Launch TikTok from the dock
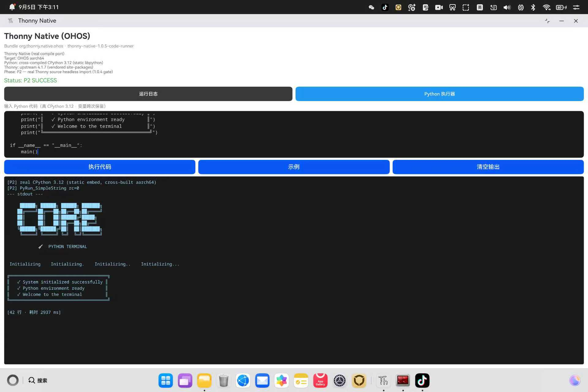The image size is (588, 392). coord(422,380)
